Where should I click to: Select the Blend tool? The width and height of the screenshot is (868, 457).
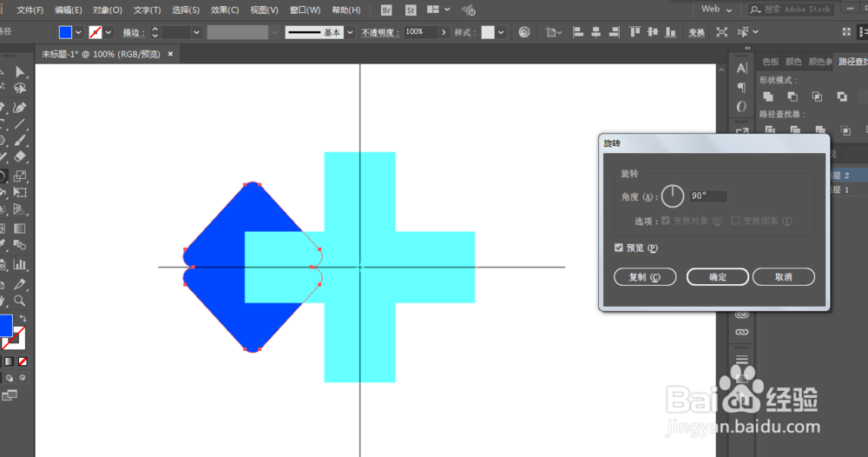pyautogui.click(x=20, y=245)
